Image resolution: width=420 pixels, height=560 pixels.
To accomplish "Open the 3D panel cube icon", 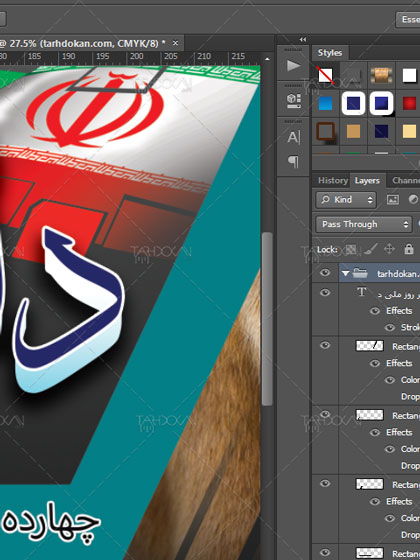I will 294,101.
